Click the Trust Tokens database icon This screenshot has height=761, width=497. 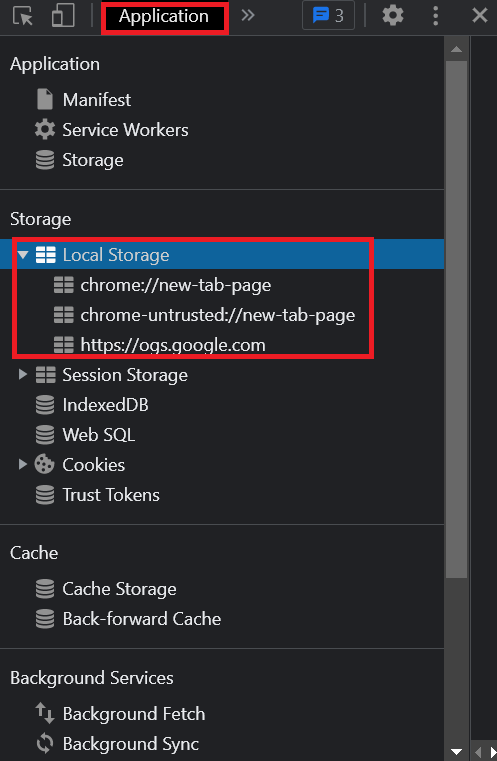tap(45, 495)
